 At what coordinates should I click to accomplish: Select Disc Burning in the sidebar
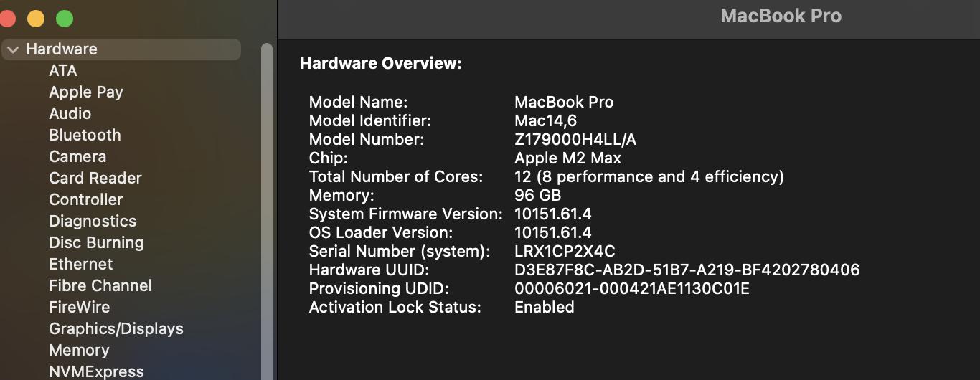[x=96, y=243]
